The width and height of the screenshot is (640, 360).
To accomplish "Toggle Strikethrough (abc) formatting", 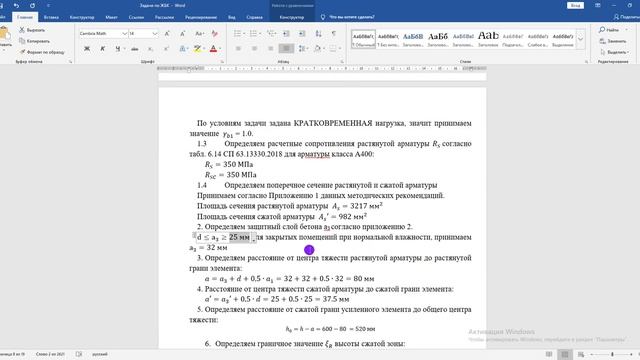I will (135, 49).
